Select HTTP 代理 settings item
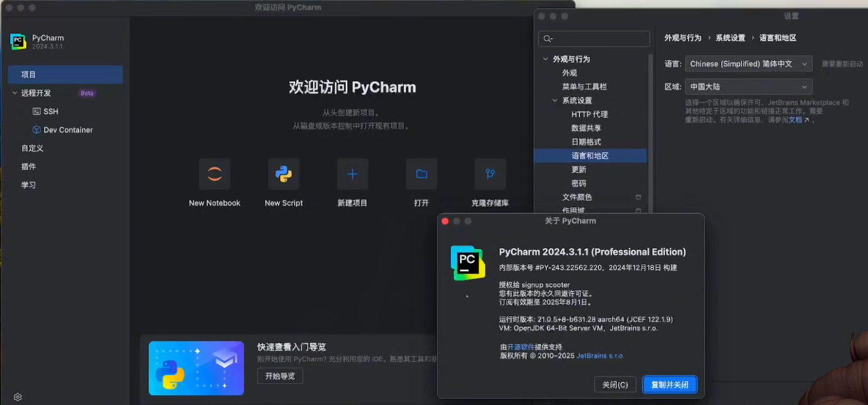 pyautogui.click(x=590, y=114)
